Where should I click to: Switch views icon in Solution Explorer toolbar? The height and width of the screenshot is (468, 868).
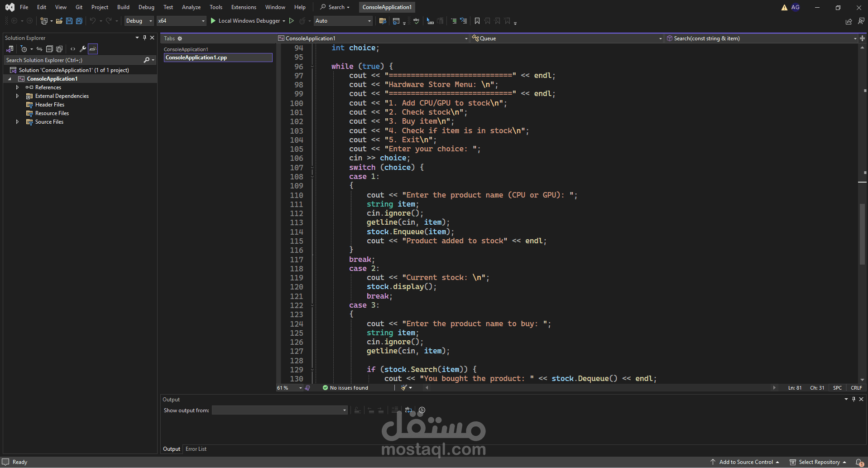point(10,49)
